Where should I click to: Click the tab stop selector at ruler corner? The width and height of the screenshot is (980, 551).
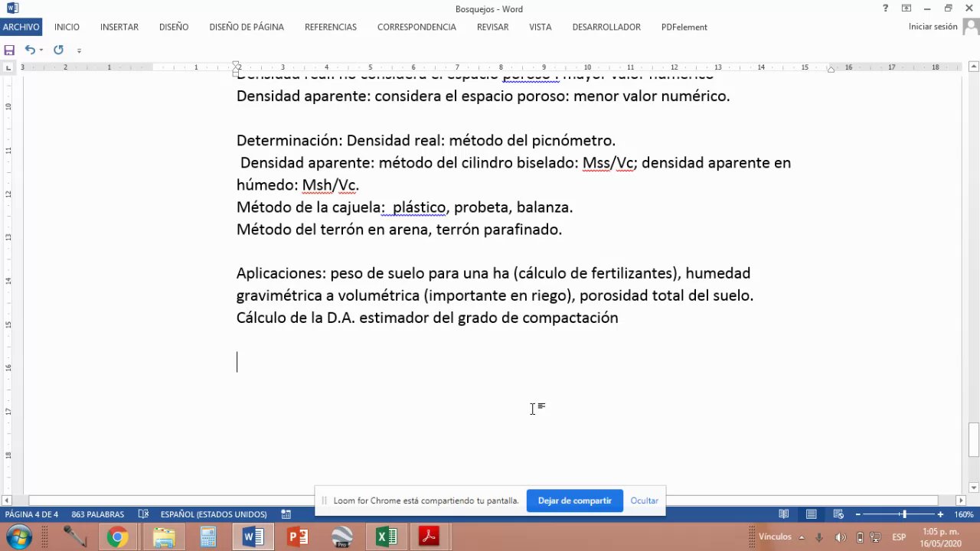8,67
